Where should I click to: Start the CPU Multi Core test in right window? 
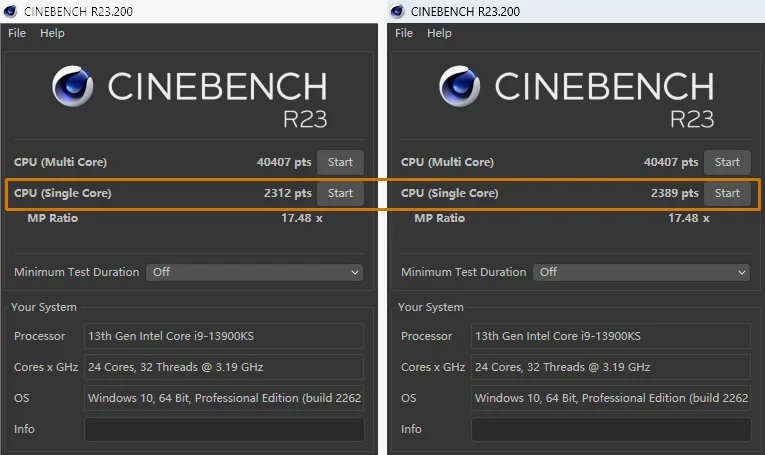tap(727, 162)
